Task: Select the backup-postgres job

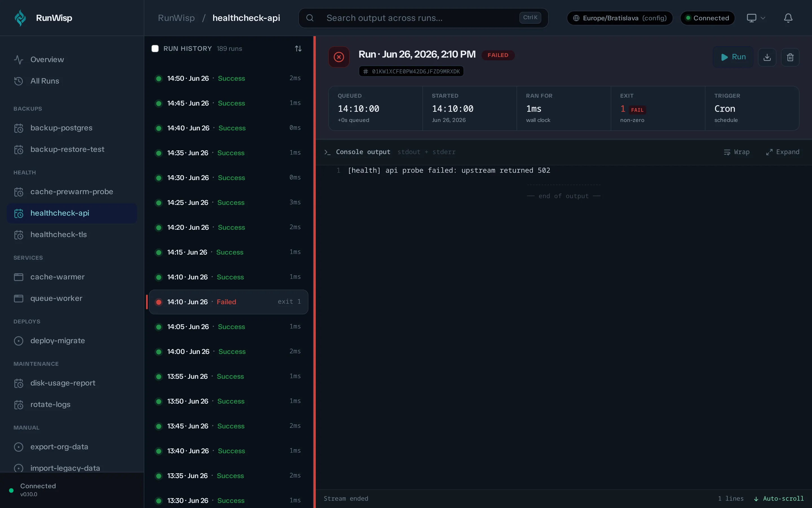Action: (x=72, y=128)
